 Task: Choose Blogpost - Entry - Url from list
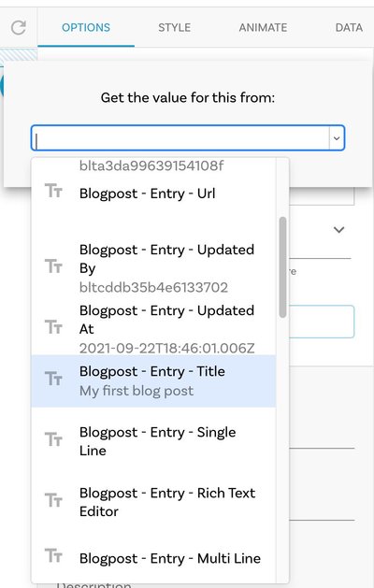coord(153,194)
